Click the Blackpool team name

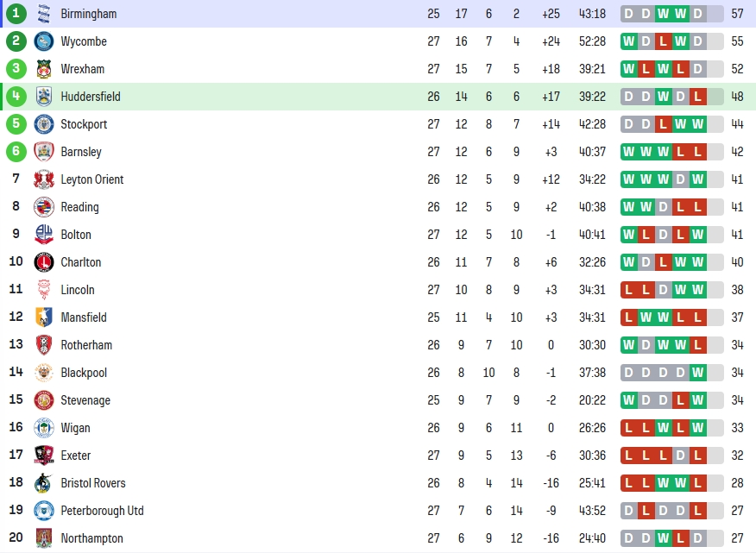coord(84,373)
